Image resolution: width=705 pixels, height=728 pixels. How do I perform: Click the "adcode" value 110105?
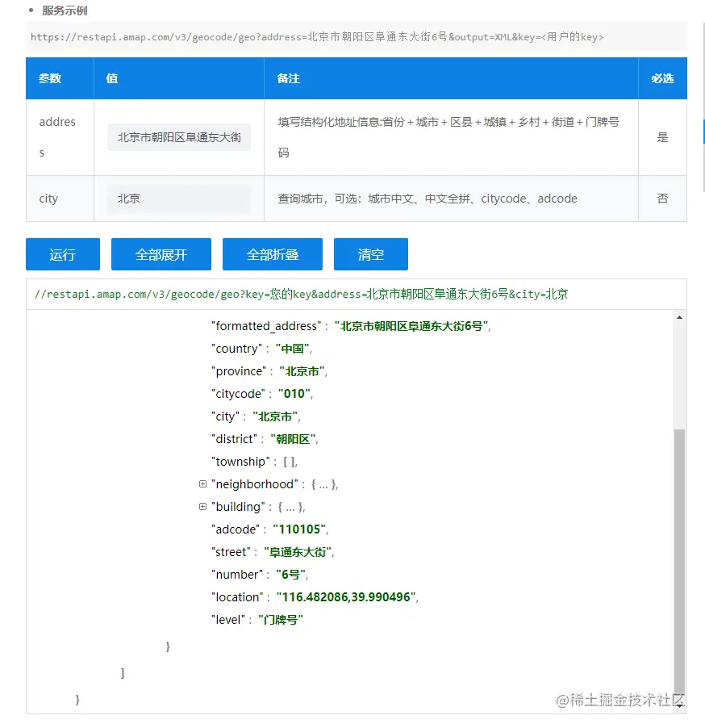(x=299, y=529)
